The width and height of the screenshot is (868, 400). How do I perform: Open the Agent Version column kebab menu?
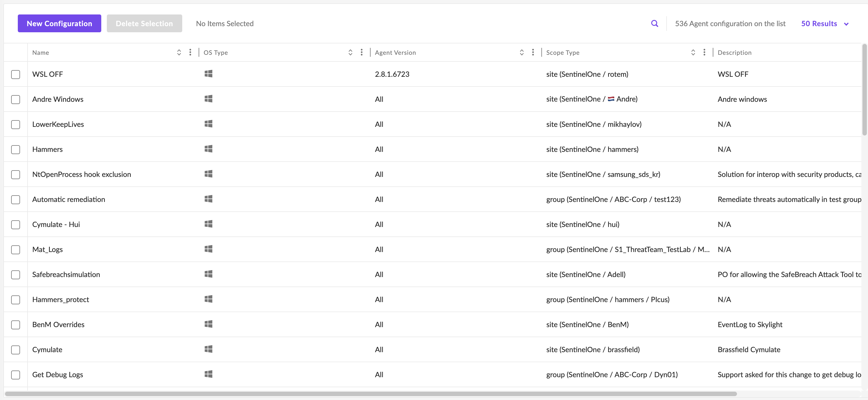click(533, 52)
